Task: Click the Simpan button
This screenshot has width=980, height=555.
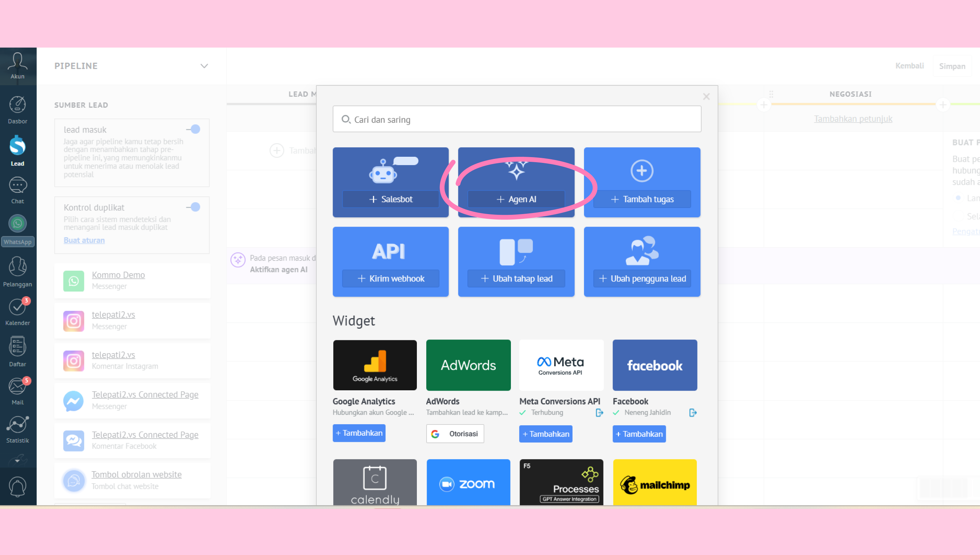Action: [952, 66]
